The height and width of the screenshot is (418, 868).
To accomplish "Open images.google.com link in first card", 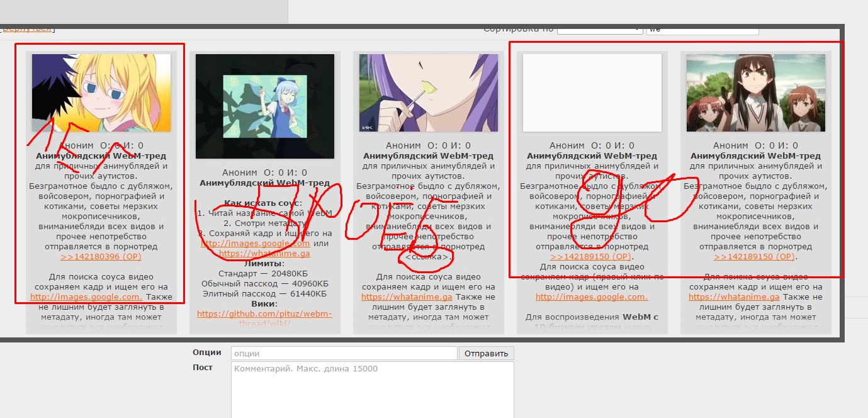I will (86, 297).
